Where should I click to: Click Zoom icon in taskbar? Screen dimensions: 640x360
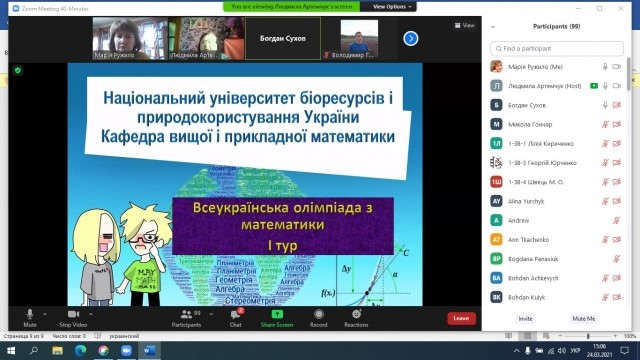coord(126,351)
